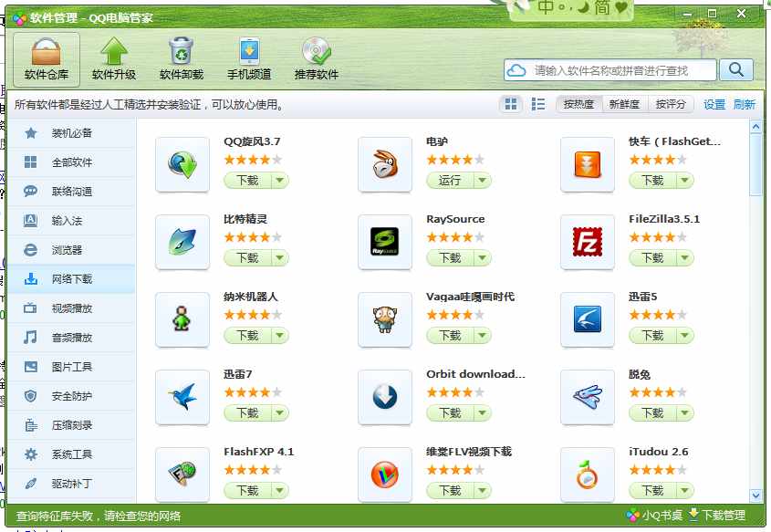Click the 快车 FlashGet app icon
Viewport: 771px width, 532px height.
pos(588,165)
